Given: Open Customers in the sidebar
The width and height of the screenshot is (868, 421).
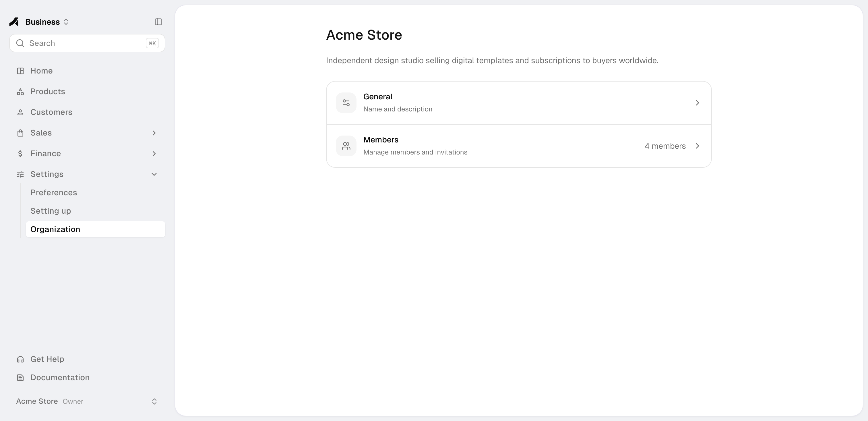Looking at the screenshot, I should pos(87,112).
